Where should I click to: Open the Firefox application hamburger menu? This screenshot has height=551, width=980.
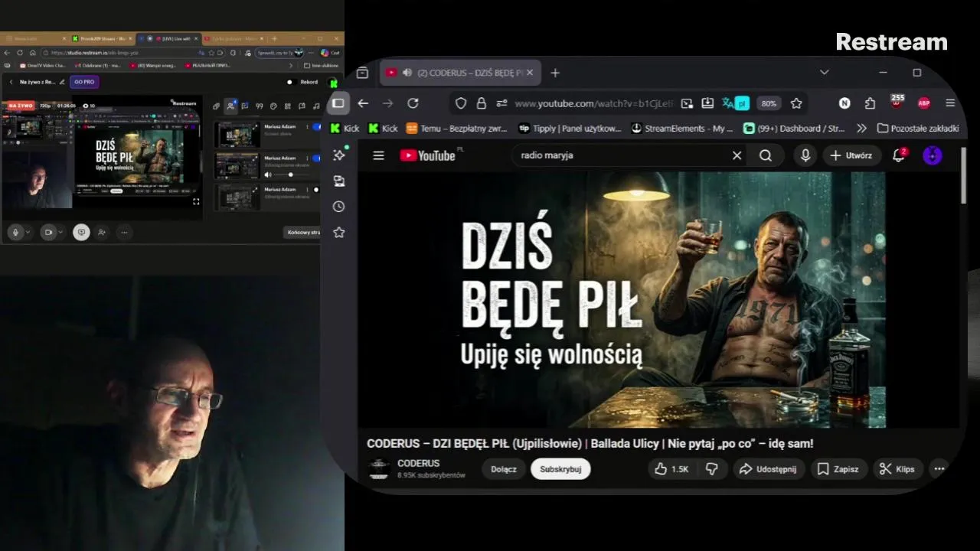coord(950,103)
